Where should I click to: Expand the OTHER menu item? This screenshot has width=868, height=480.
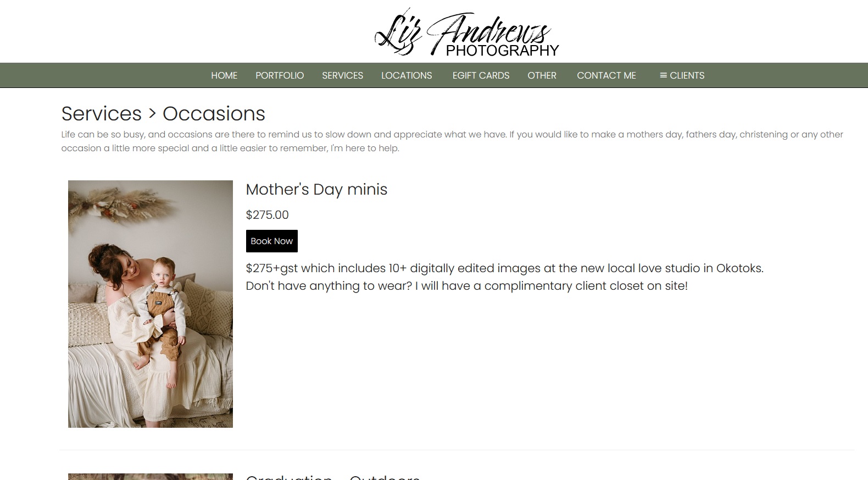[542, 75]
